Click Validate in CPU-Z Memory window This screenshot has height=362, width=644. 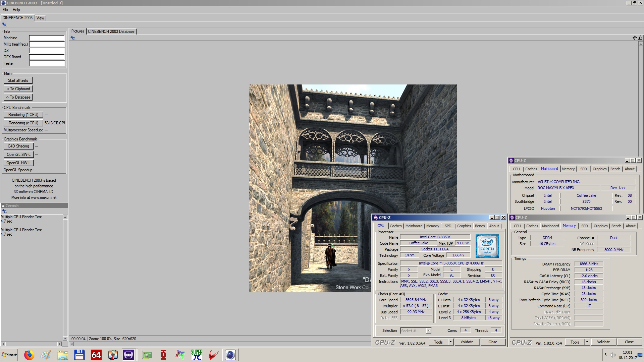603,342
